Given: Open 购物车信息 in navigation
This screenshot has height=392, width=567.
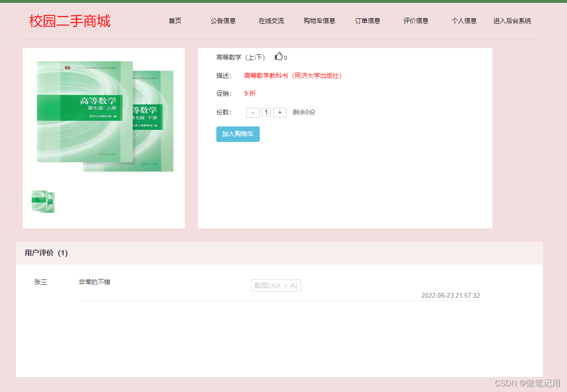Looking at the screenshot, I should pyautogui.click(x=319, y=21).
